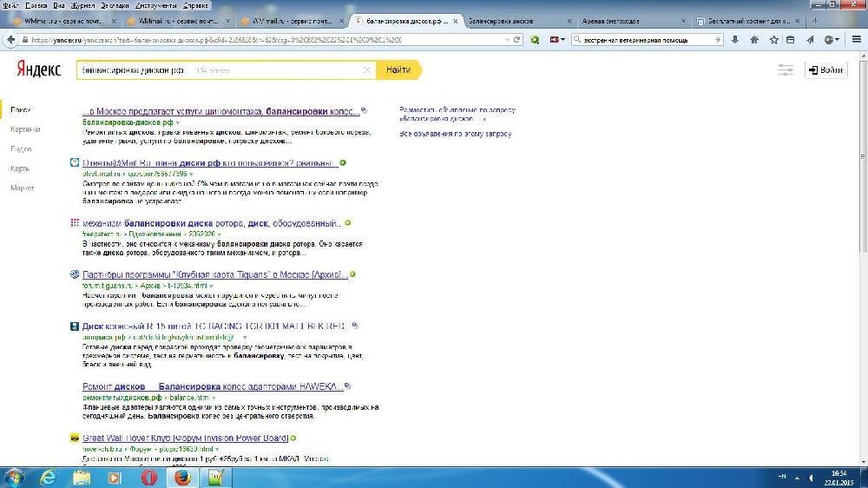
Task: Click the Яндекс logo
Action: pos(39,69)
